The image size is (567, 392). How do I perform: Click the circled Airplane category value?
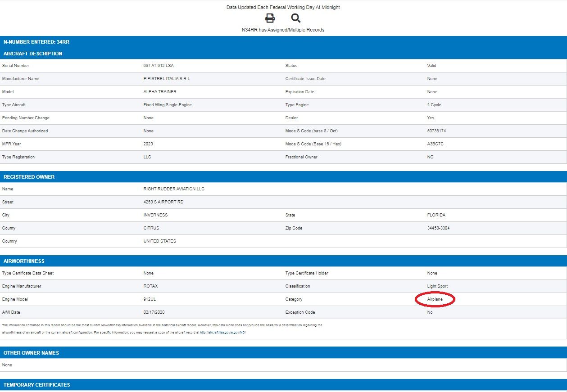435,299
